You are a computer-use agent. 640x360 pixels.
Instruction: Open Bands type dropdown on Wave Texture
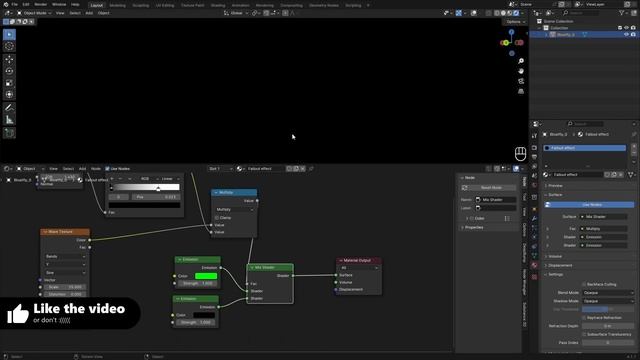click(65, 256)
